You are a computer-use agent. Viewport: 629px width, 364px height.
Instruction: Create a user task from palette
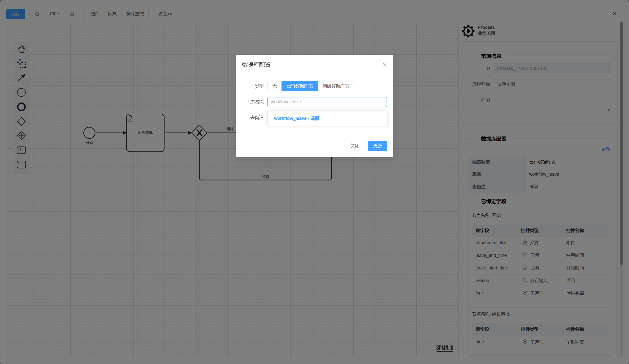pos(21,150)
